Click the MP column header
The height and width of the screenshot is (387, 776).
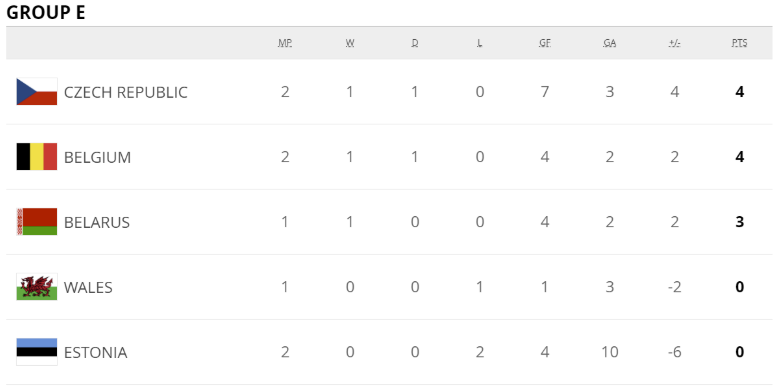point(285,43)
